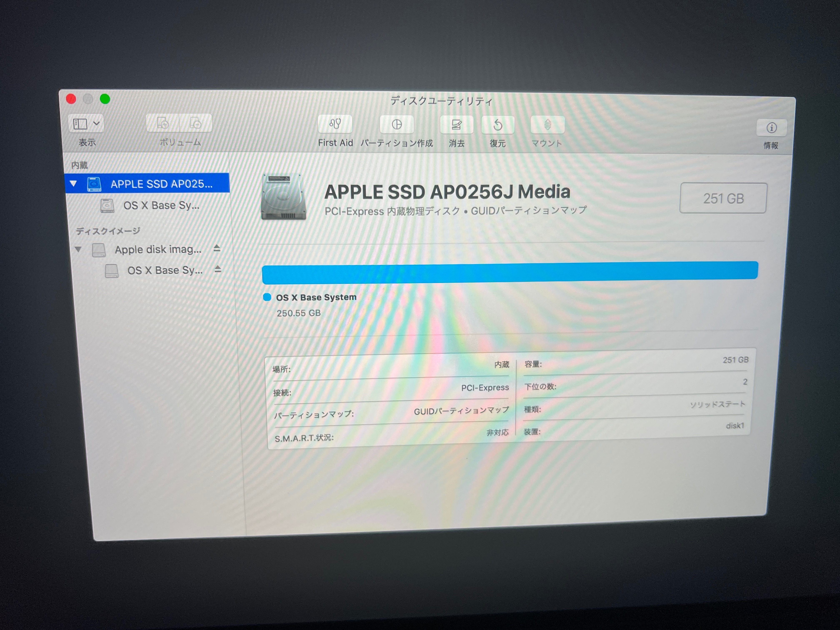Click the S.M.A.R.T.状況 value 非対応
This screenshot has height=630, width=840.
pyautogui.click(x=497, y=432)
